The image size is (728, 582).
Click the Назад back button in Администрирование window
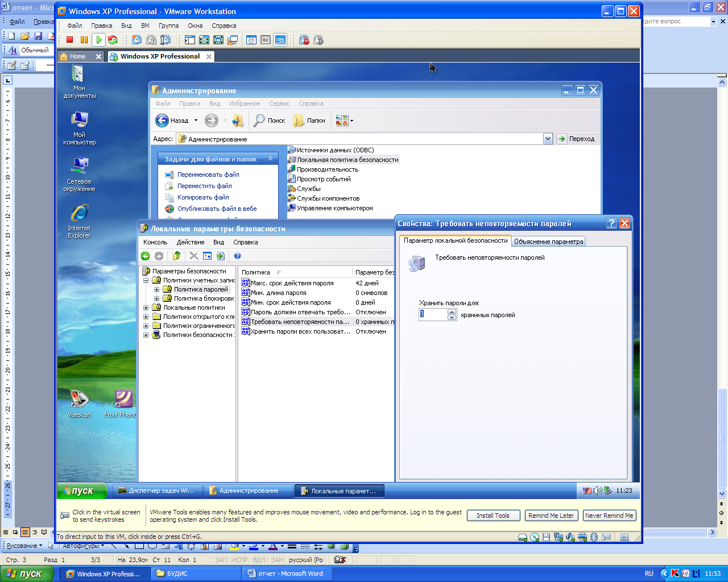click(172, 120)
